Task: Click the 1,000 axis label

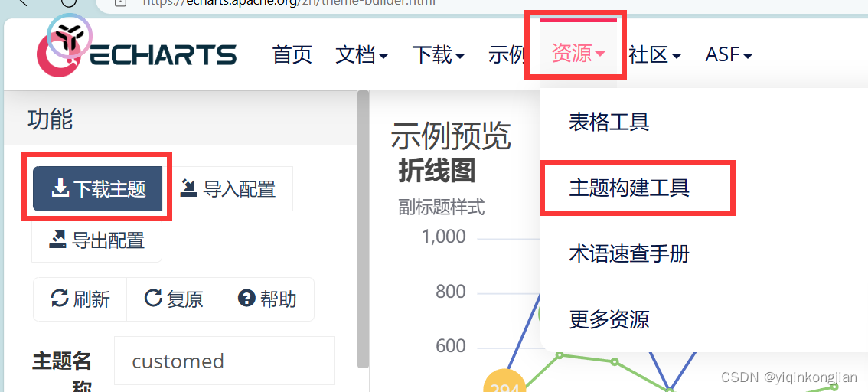Action: [443, 237]
